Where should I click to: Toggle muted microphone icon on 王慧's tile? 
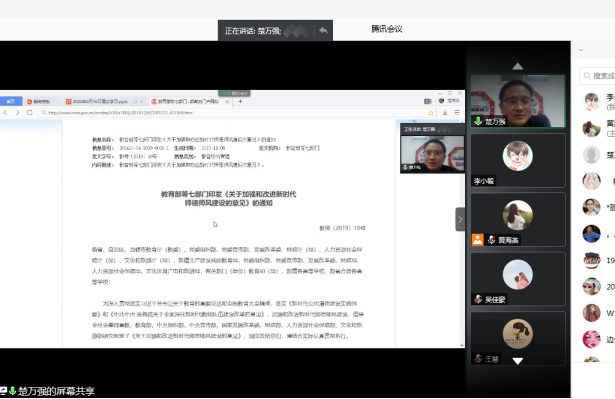[478, 359]
